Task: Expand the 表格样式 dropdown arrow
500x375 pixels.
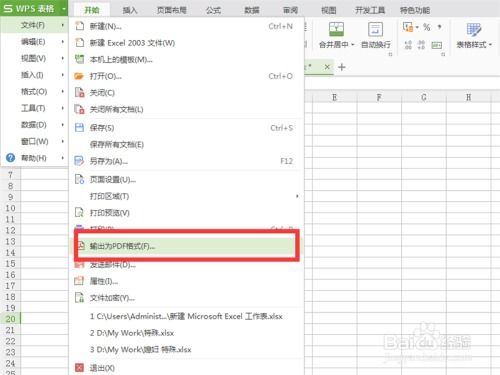Action: pos(491,45)
